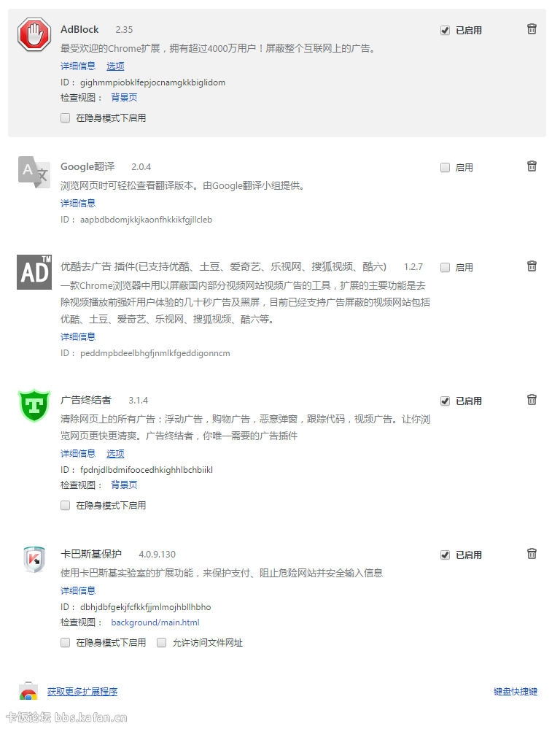560x729 pixels.
Task: Open background/main.html inspect link
Action: (x=155, y=622)
